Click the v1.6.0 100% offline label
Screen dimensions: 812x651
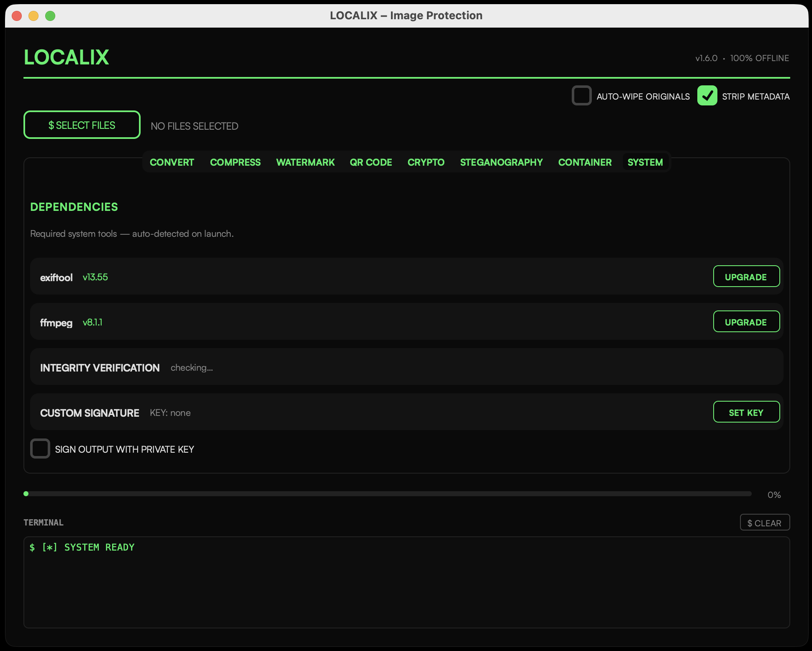coord(742,58)
